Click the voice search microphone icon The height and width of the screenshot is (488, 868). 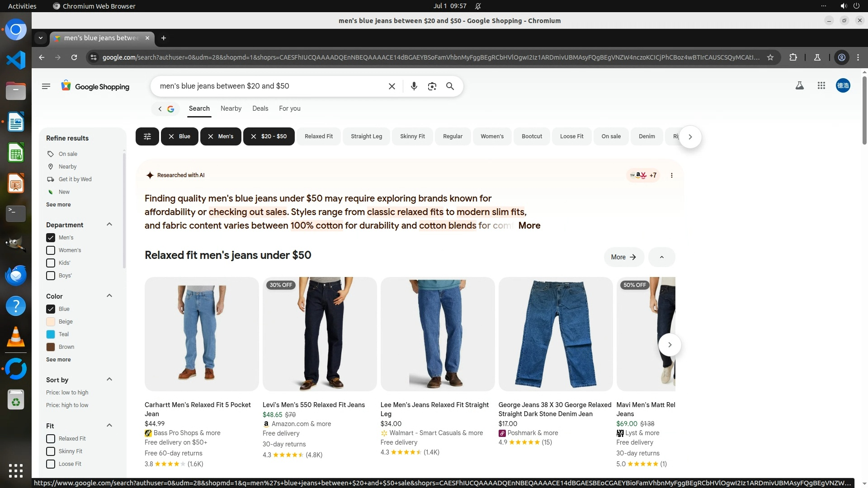click(x=414, y=86)
